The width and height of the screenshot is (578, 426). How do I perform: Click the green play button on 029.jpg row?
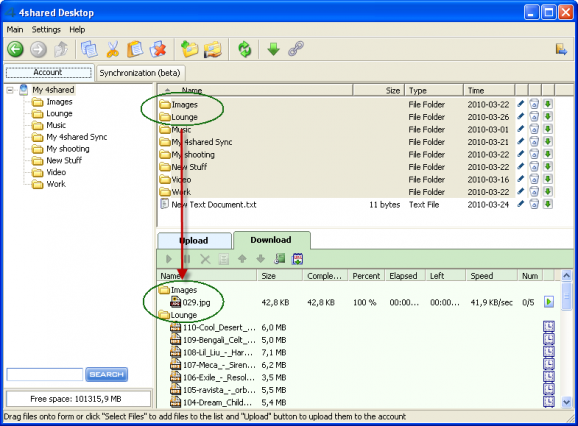coord(549,302)
